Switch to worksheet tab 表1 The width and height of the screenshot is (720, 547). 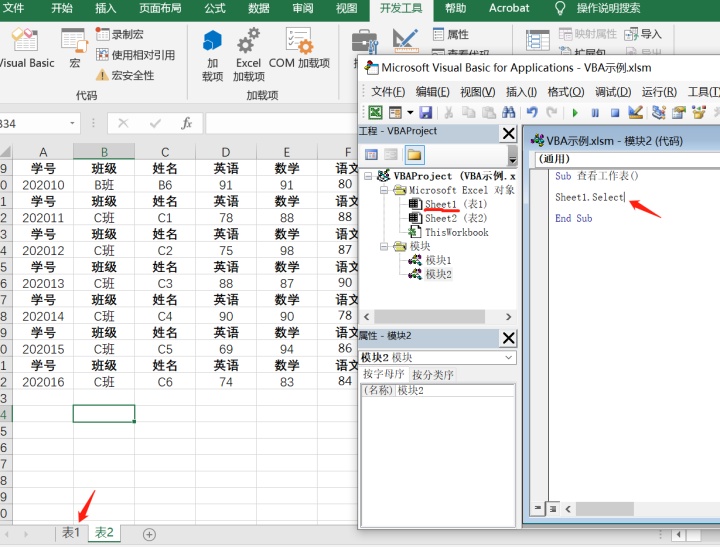71,533
